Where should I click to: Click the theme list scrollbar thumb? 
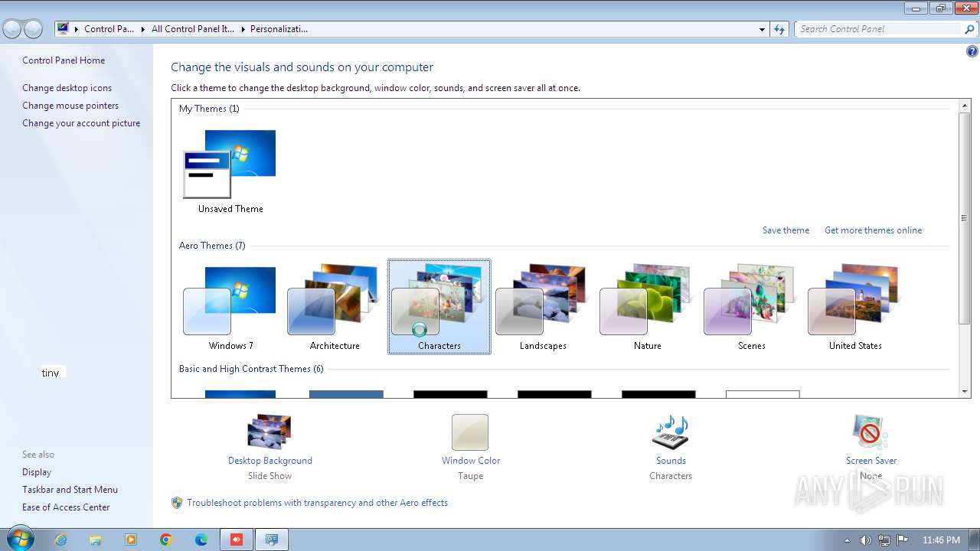point(965,217)
